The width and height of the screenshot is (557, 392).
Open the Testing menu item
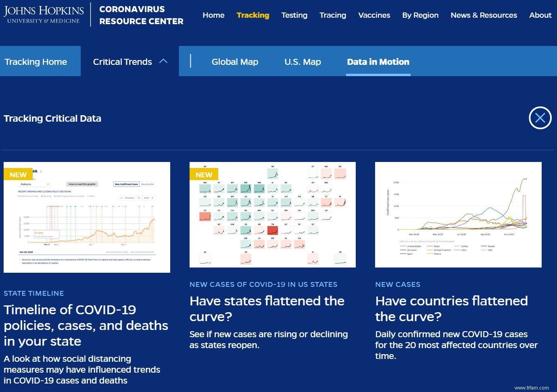coord(294,15)
